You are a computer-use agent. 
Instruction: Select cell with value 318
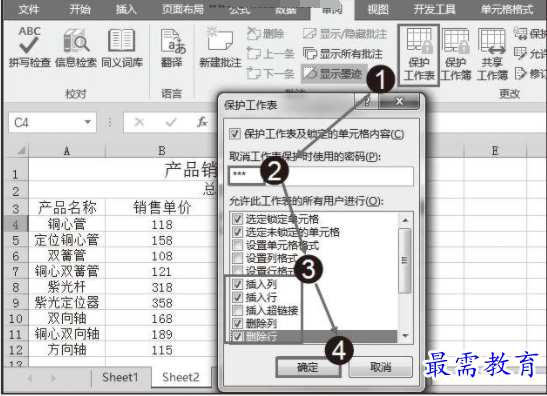162,287
